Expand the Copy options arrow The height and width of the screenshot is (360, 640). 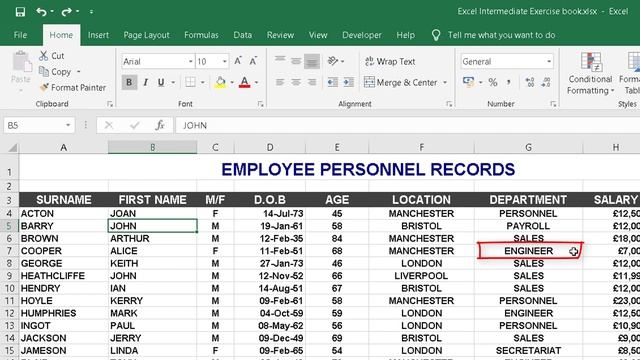coord(79,72)
